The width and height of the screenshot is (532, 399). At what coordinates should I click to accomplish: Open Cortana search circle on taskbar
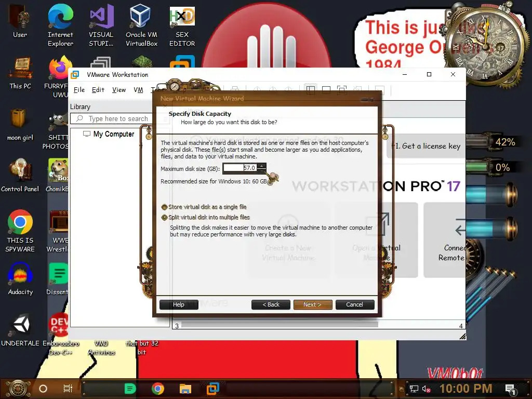43,389
